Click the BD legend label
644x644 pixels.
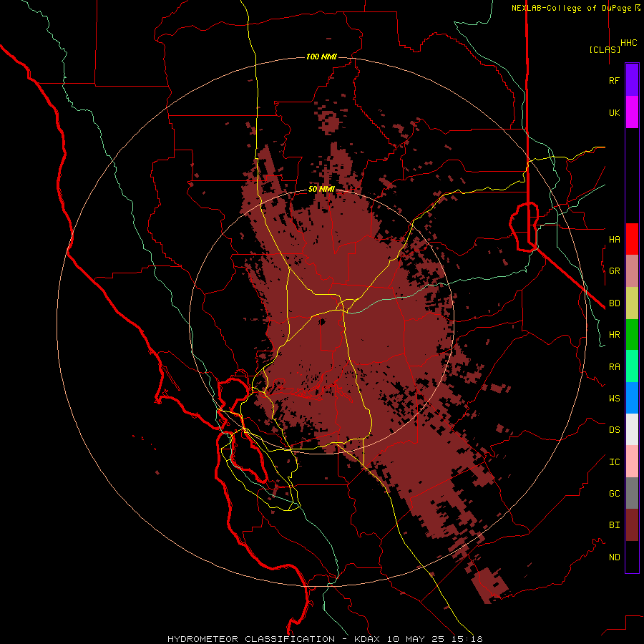pos(614,303)
